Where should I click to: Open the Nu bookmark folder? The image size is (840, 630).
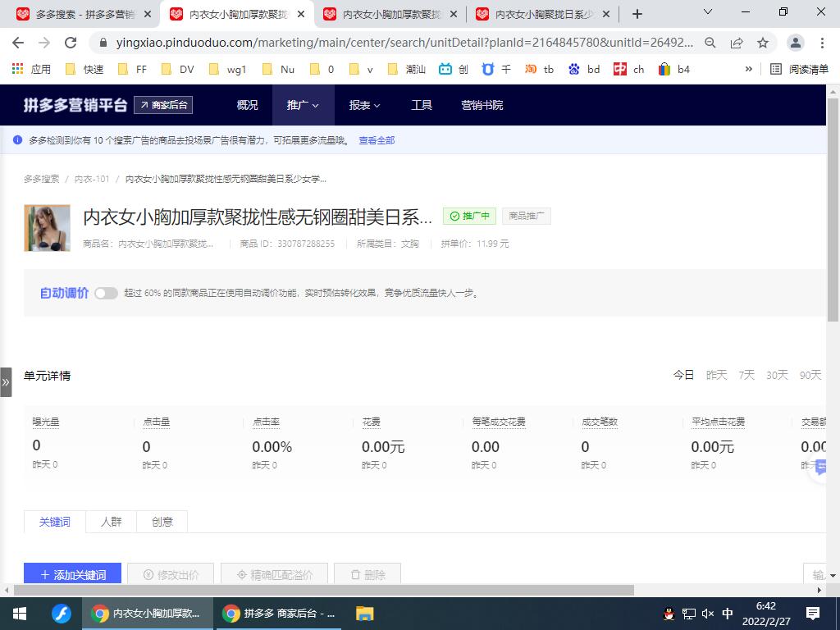coord(281,69)
